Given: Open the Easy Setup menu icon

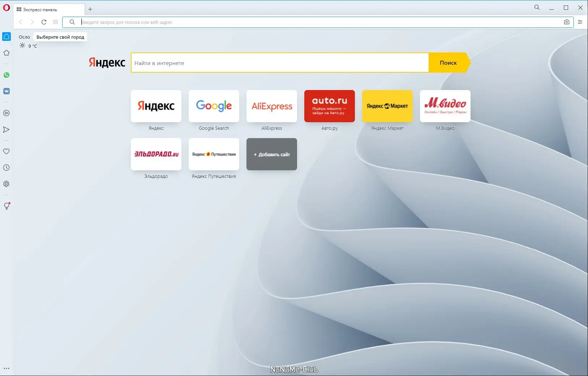Looking at the screenshot, I should 580,22.
